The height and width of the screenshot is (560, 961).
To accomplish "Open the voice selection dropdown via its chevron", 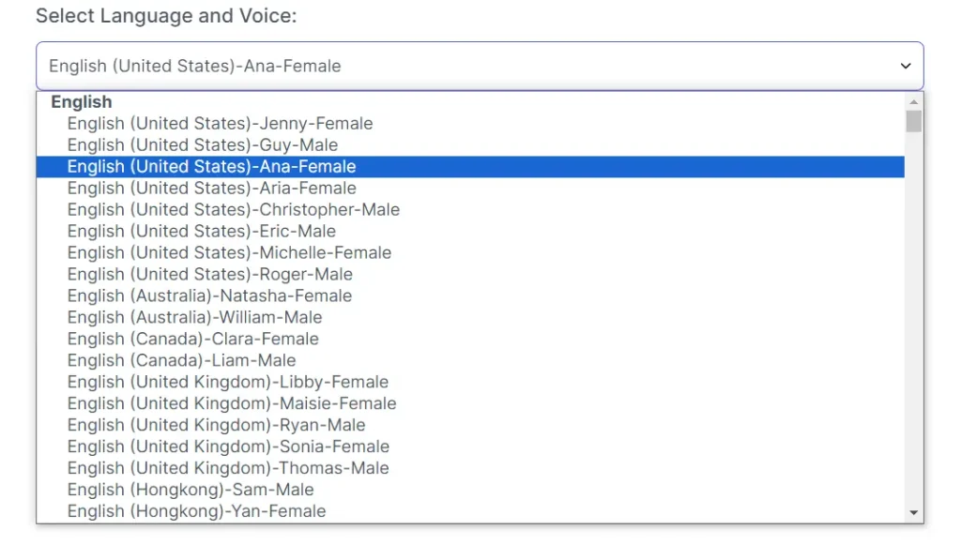I will tap(906, 66).
